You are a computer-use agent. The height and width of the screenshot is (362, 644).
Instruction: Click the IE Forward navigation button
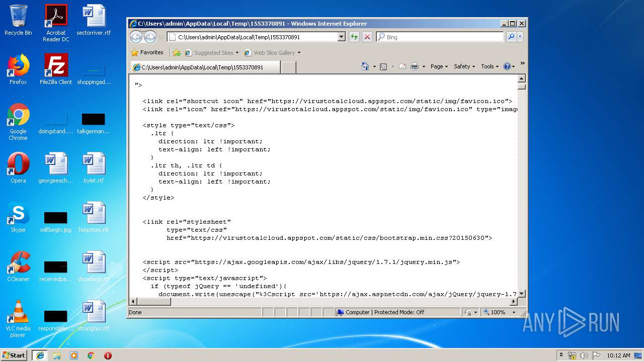(x=150, y=37)
